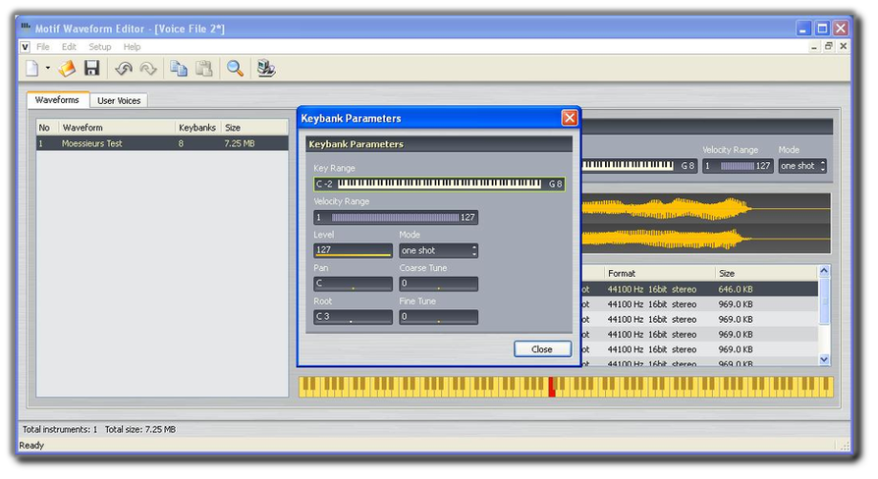Click the Total size 7.25 MB status text
The width and height of the screenshot is (878, 479).
click(x=140, y=430)
